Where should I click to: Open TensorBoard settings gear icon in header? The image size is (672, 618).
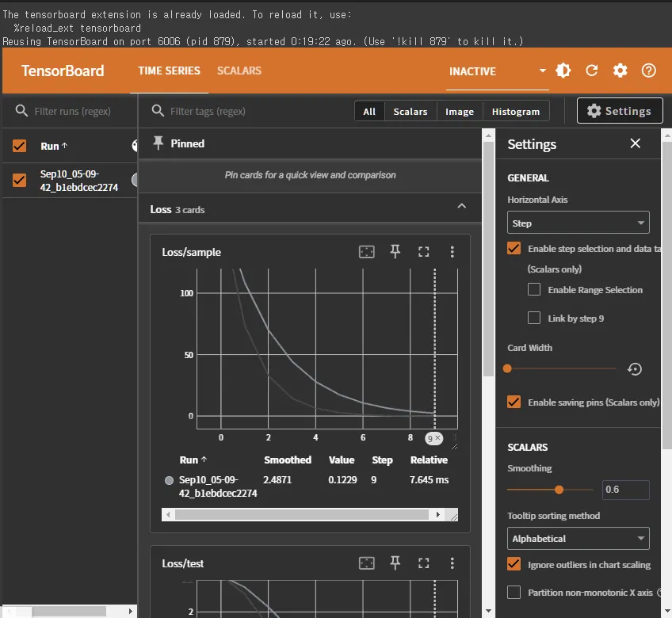[620, 71]
